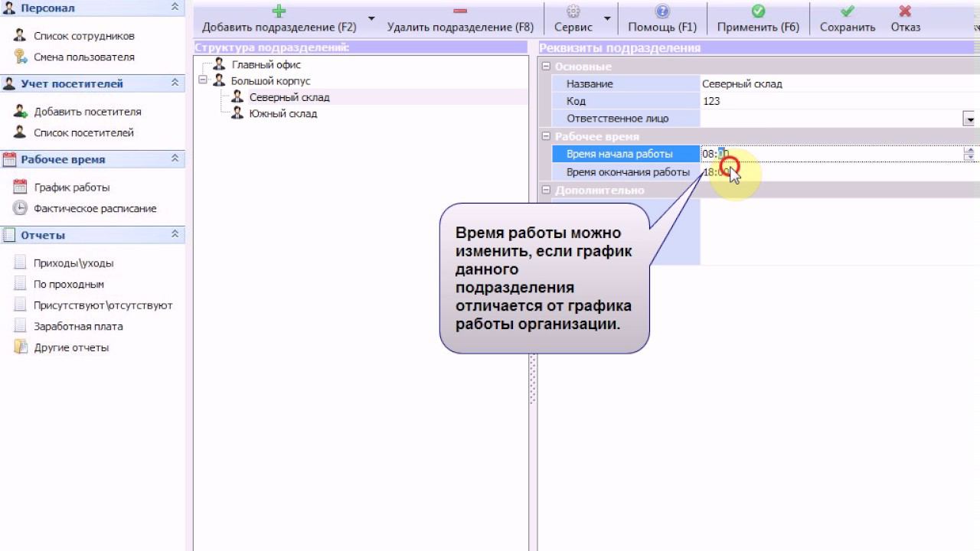This screenshot has width=980, height=551.
Task: Click the Добавить посетителя icon
Action: click(x=20, y=111)
